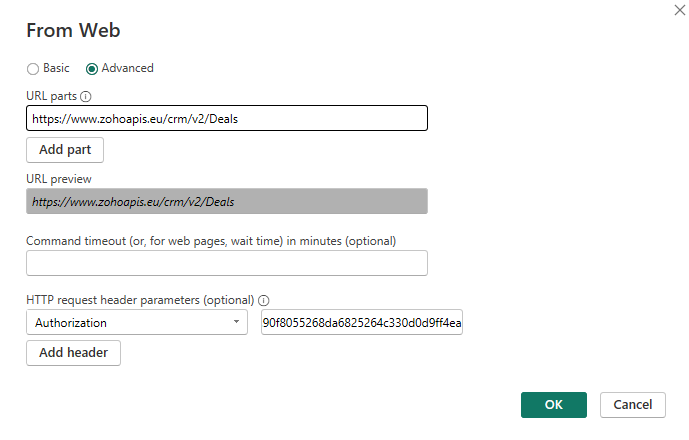
Task: Open the Authorization header name combo box
Action: [x=137, y=322]
